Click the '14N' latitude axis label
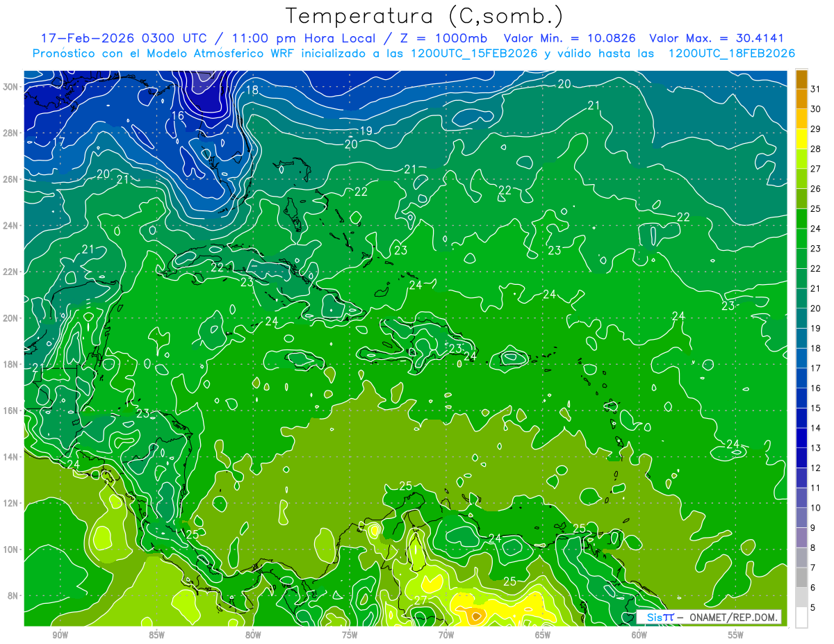This screenshot has width=834, height=644. point(11,457)
